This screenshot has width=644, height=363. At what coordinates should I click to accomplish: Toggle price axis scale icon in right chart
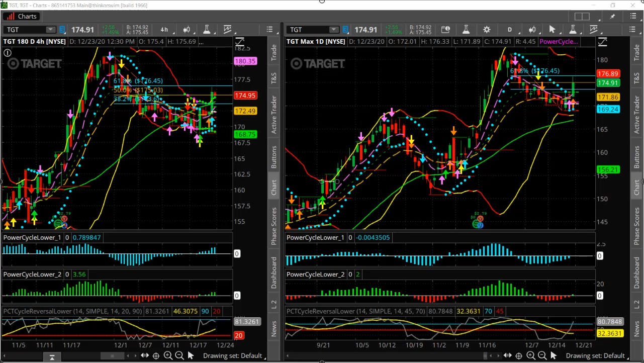tap(602, 42)
